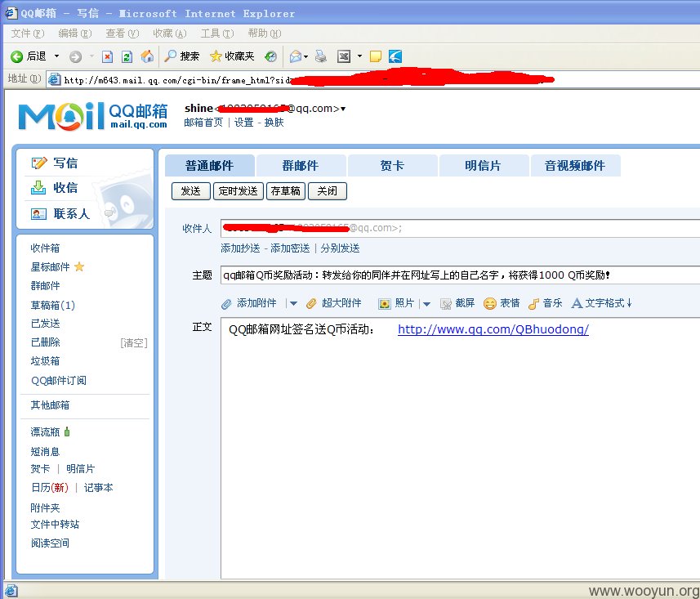This screenshot has height=599, width=700.
Task: Click the music note icon
Action: tap(533, 304)
